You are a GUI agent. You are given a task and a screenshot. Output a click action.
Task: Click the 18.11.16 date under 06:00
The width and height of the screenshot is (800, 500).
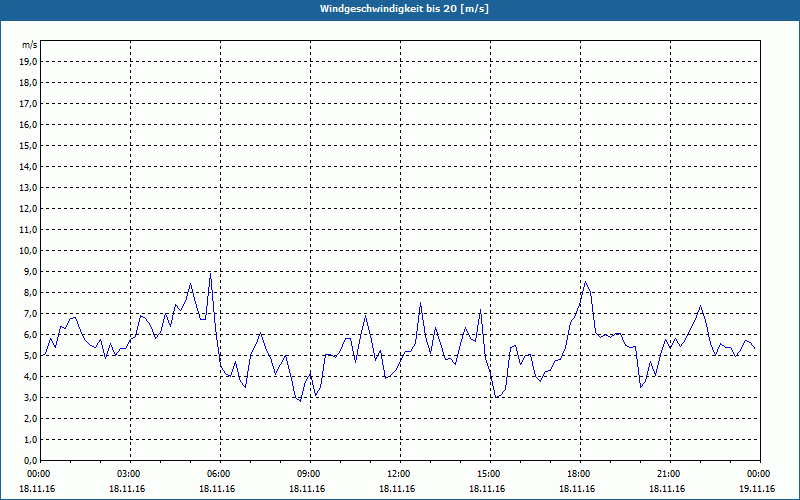tap(217, 488)
